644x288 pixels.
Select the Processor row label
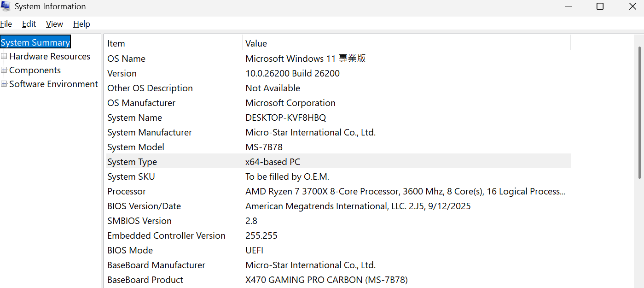click(x=127, y=191)
